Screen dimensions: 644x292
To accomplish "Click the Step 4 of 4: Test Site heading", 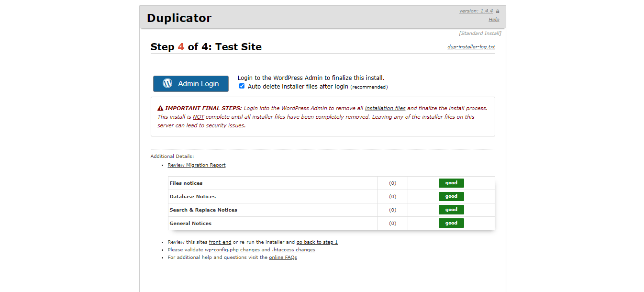I will [206, 47].
